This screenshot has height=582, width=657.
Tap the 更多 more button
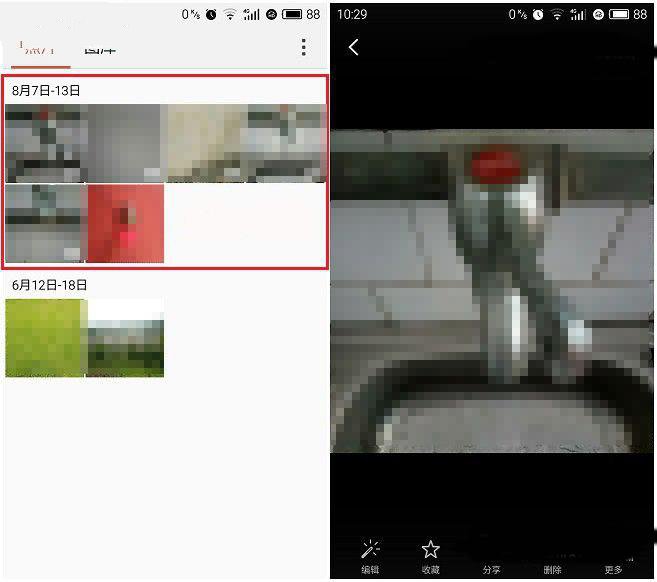613,569
